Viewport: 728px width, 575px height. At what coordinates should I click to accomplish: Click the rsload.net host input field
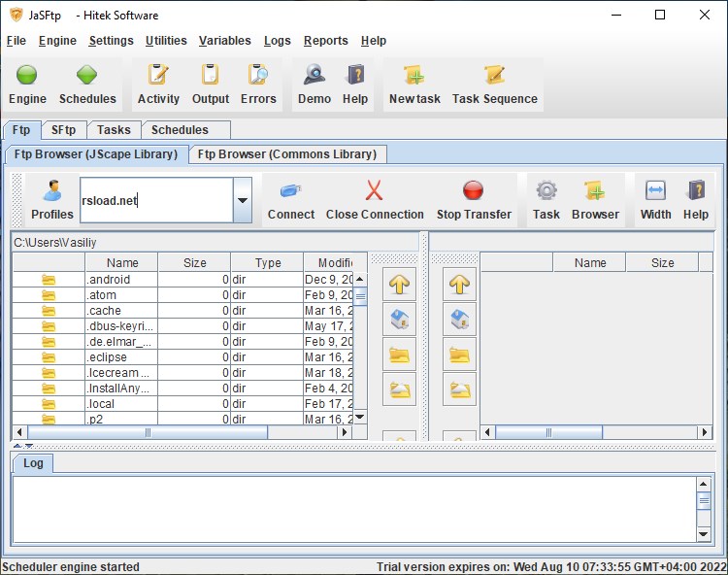point(155,201)
